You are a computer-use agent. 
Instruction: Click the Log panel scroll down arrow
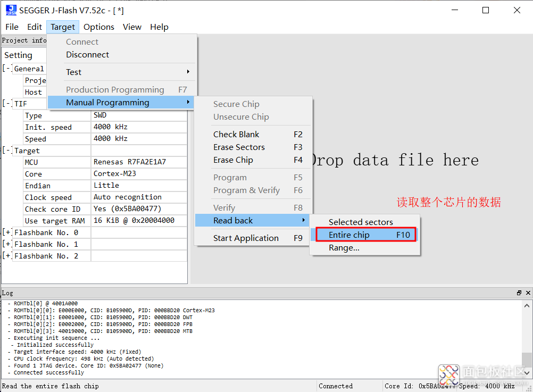coord(527,373)
